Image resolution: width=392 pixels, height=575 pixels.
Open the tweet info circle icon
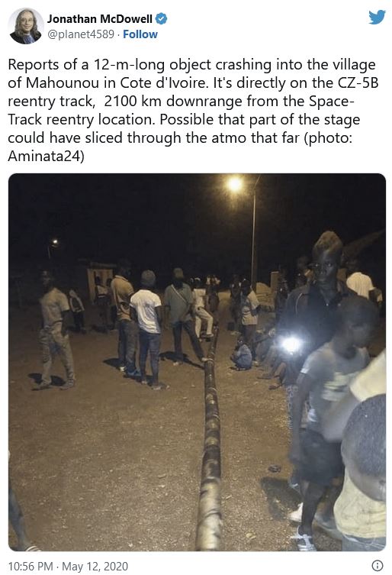[x=378, y=565]
